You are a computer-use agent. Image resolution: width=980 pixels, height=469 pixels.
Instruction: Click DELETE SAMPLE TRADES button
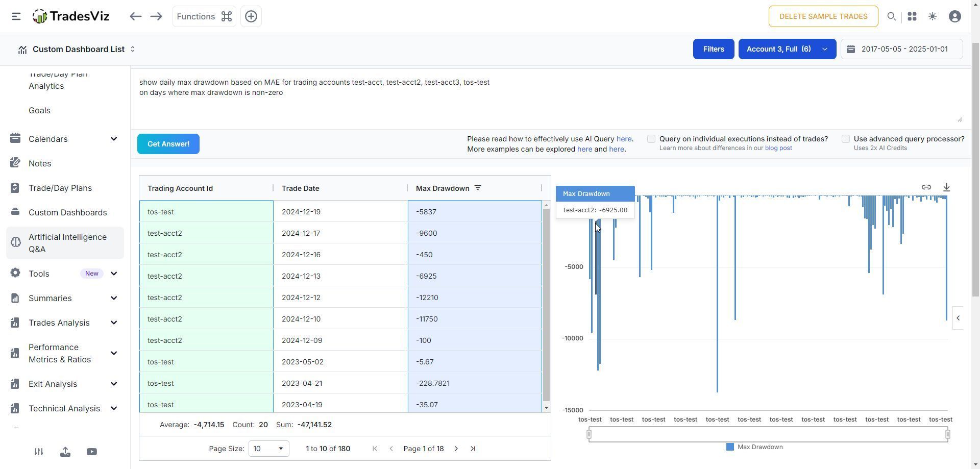823,16
